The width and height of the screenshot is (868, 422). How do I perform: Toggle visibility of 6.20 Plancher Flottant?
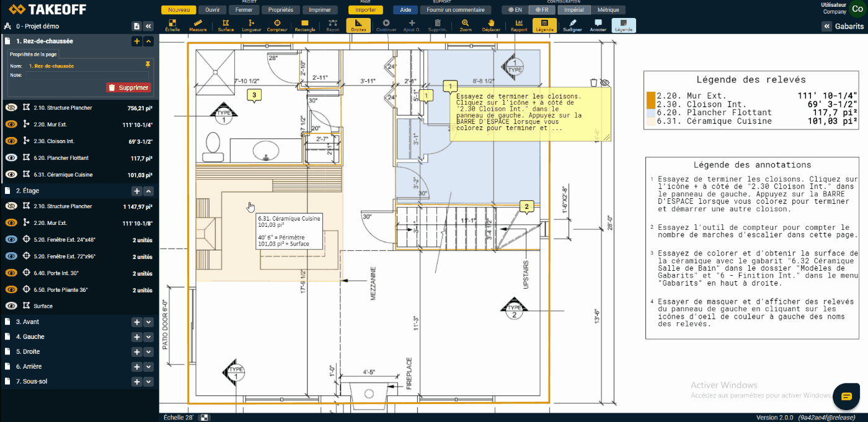[x=11, y=158]
